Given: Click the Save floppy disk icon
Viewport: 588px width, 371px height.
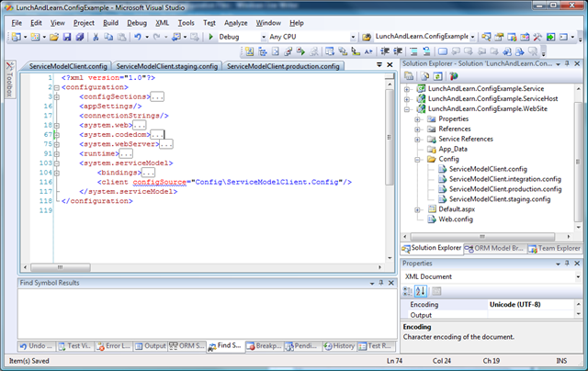Looking at the screenshot, I should coord(67,37).
